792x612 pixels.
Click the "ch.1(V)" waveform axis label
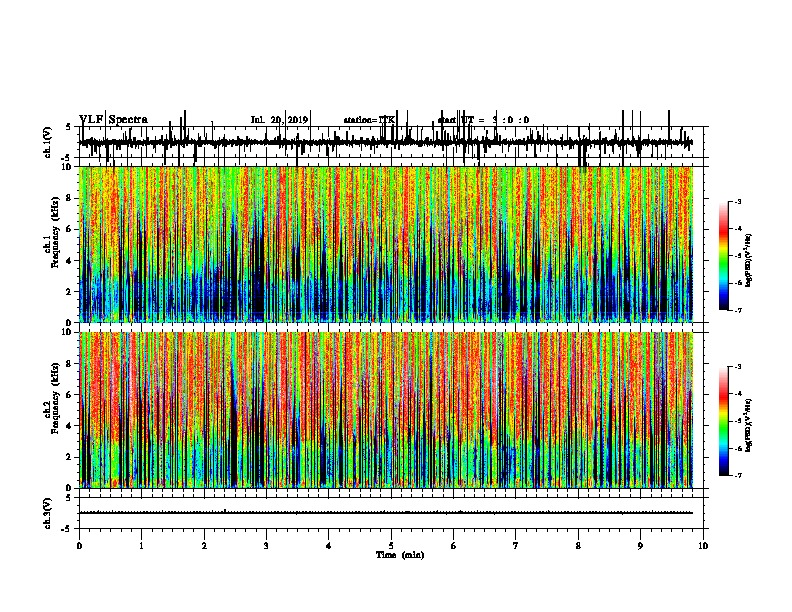(x=48, y=142)
